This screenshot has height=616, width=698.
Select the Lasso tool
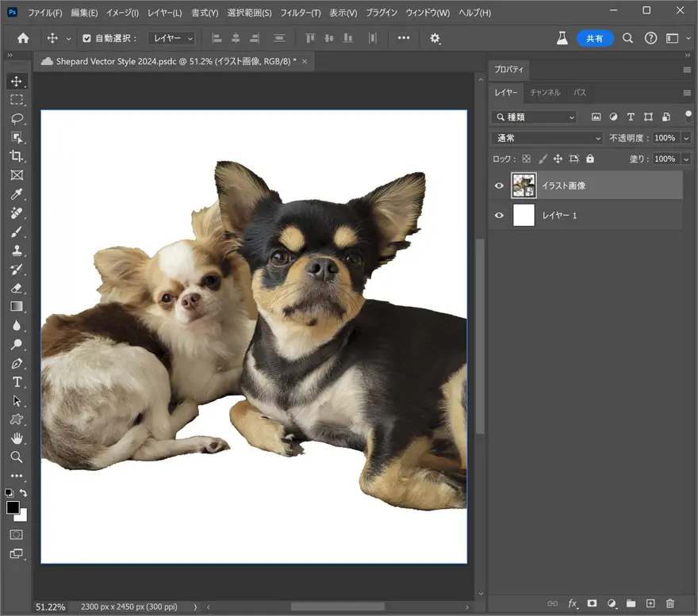click(17, 119)
